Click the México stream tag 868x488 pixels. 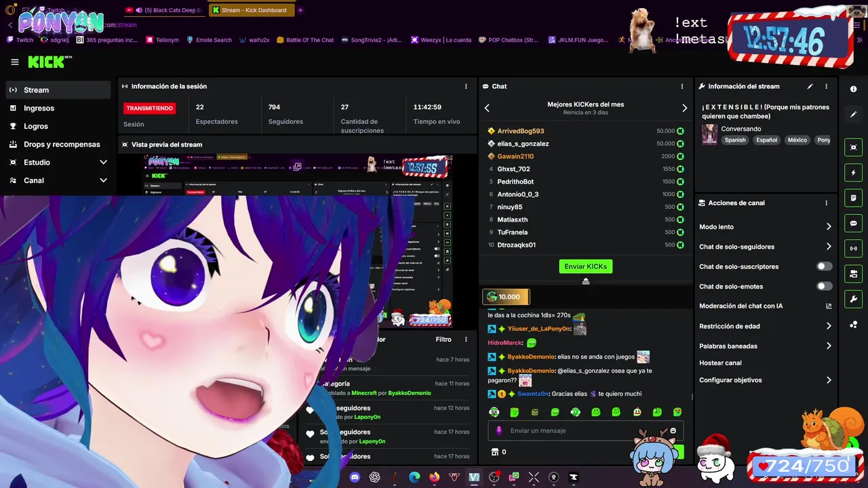797,140
